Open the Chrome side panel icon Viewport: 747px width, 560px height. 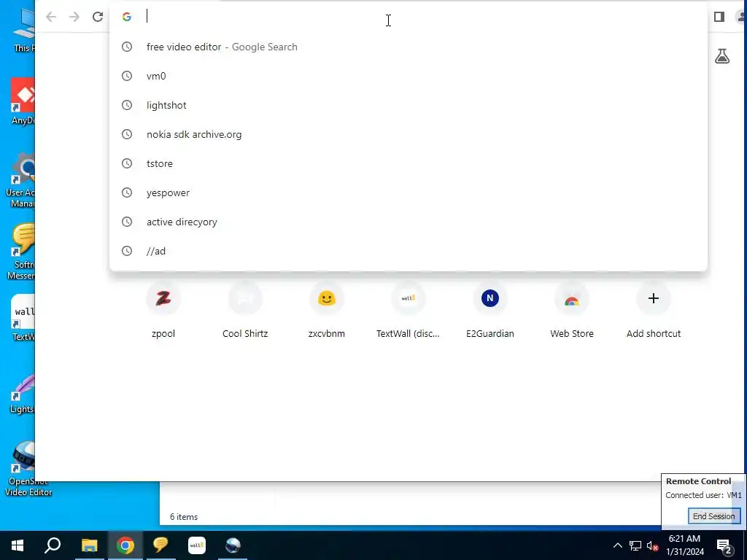click(x=719, y=17)
